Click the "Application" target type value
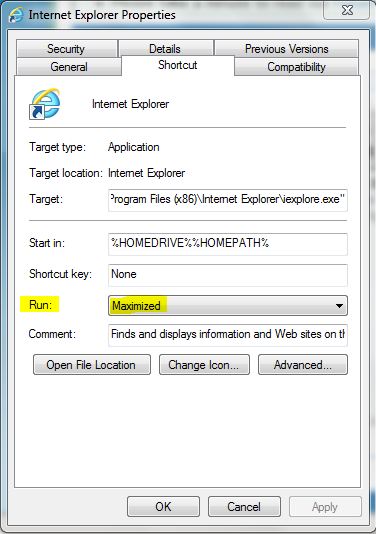Viewport: 376px width, 534px height. tap(134, 147)
